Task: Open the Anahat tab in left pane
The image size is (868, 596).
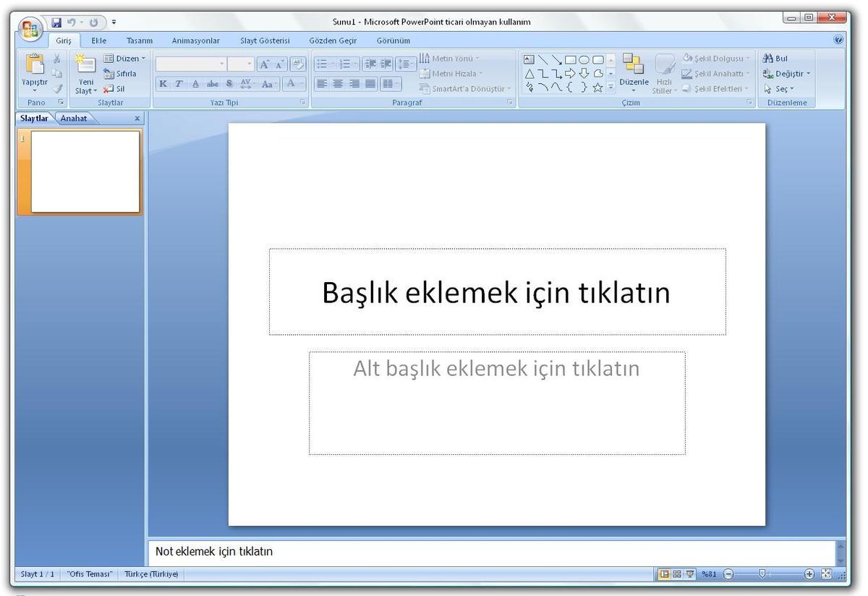Action: pyautogui.click(x=75, y=118)
